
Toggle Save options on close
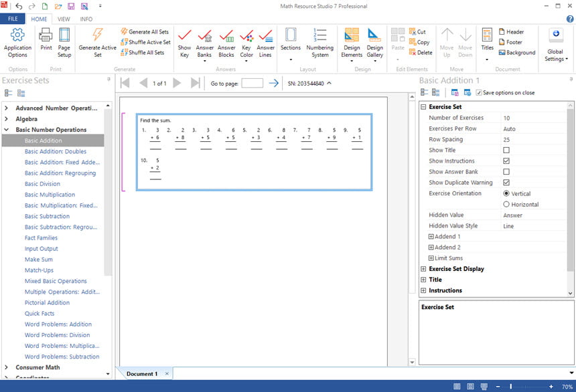point(478,93)
